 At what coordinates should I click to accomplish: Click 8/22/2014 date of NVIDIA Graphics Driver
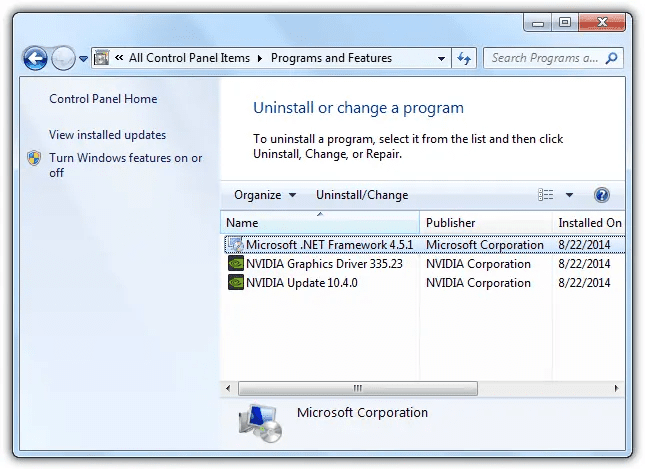[584, 264]
